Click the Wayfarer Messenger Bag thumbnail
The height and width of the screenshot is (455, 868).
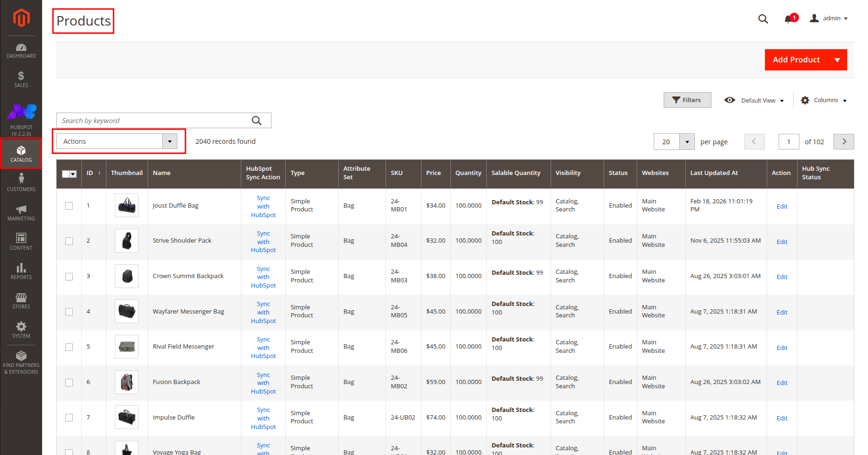127,311
